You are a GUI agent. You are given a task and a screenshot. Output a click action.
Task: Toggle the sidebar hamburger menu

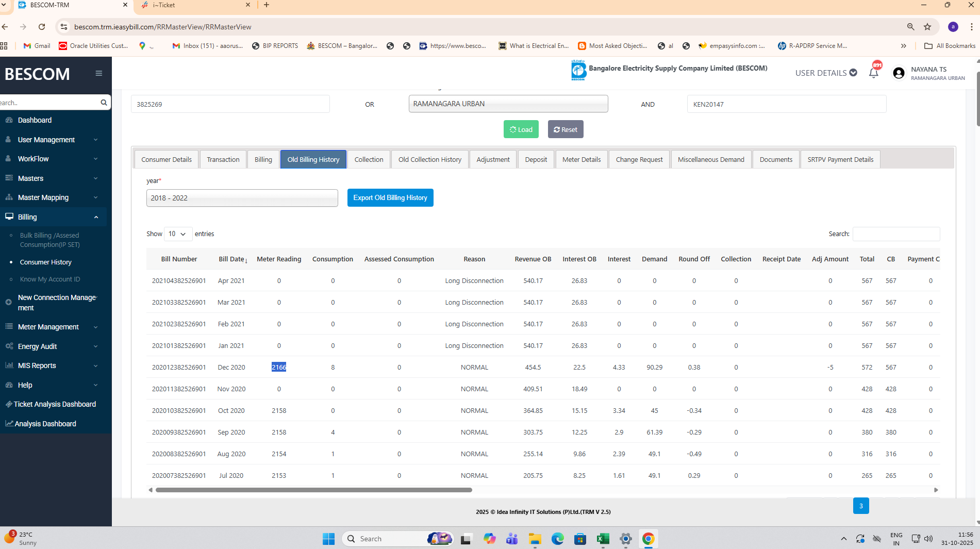pos(98,73)
